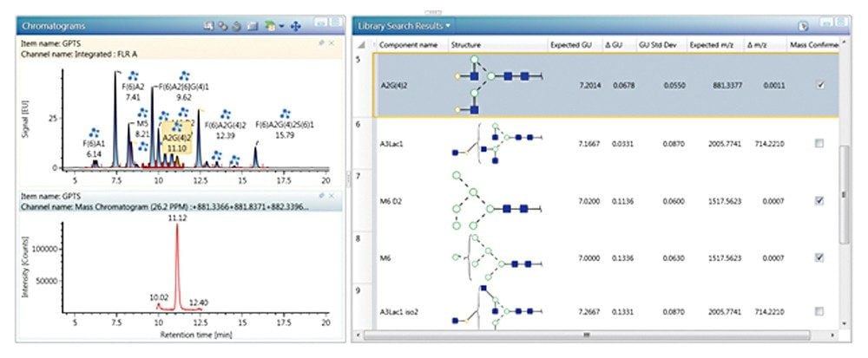Click the F(6)A2G(4)2 12.39 peak label
Viewport: 868px width, 358px height.
(226, 130)
